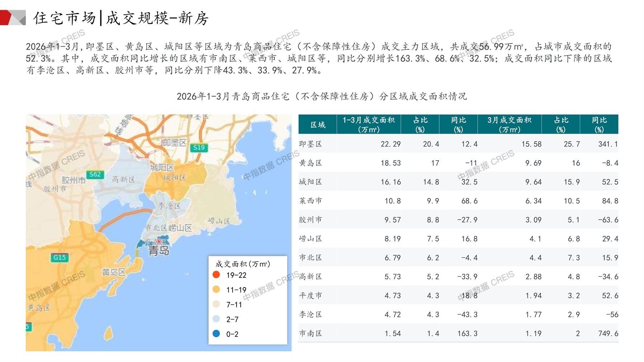Screen dimensions: 644x362
Task: Select the beige 7-11 legend dot
Action: coord(216,304)
